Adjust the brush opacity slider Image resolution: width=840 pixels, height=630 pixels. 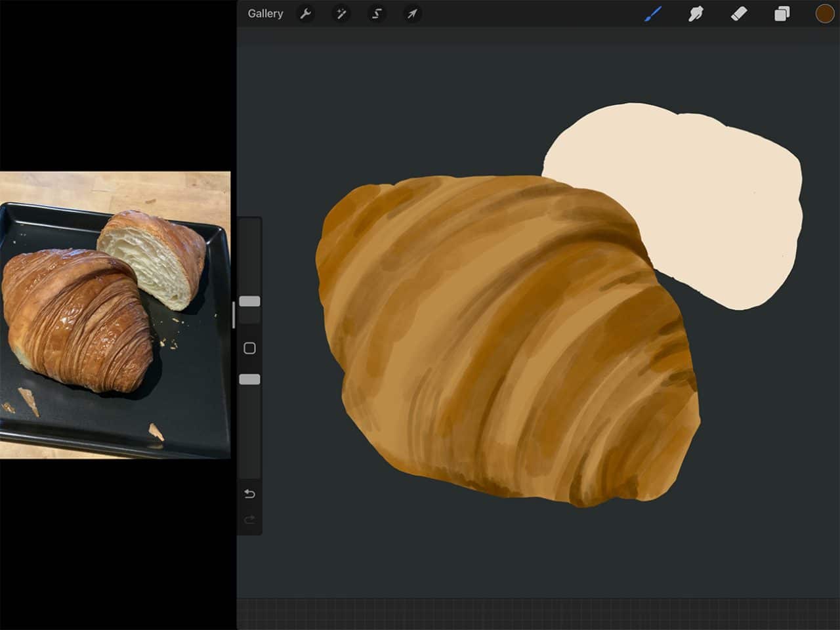tap(249, 378)
